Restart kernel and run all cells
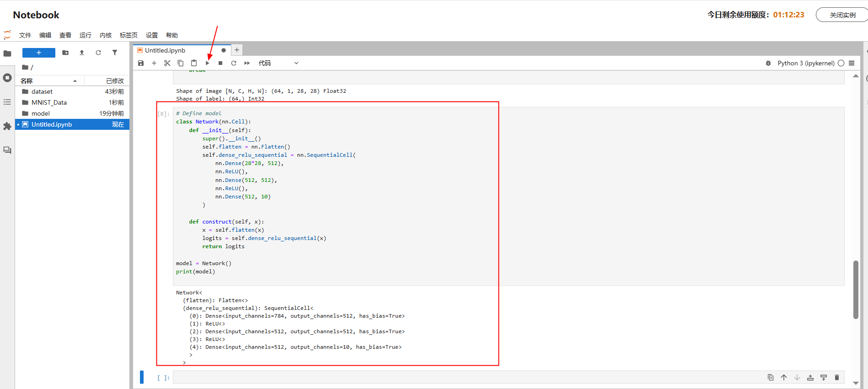The height and width of the screenshot is (389, 868). (247, 63)
